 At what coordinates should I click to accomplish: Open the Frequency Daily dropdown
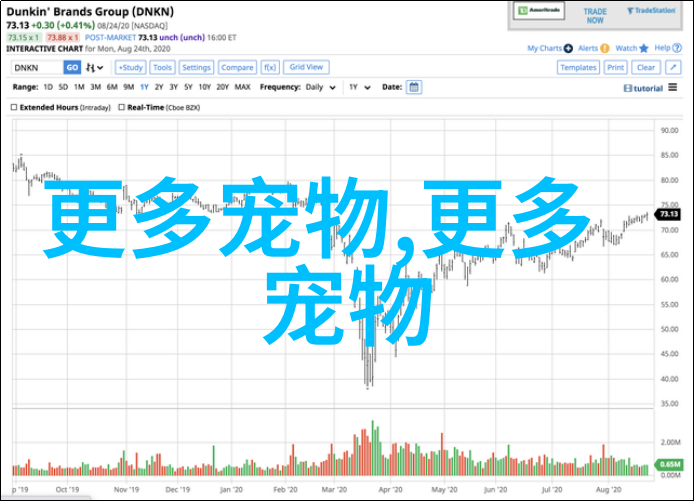click(320, 87)
